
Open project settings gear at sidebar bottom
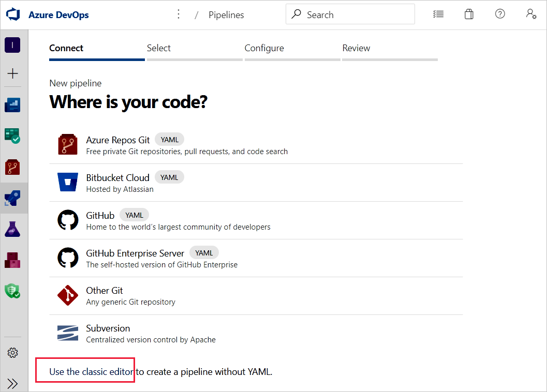pyautogui.click(x=13, y=352)
